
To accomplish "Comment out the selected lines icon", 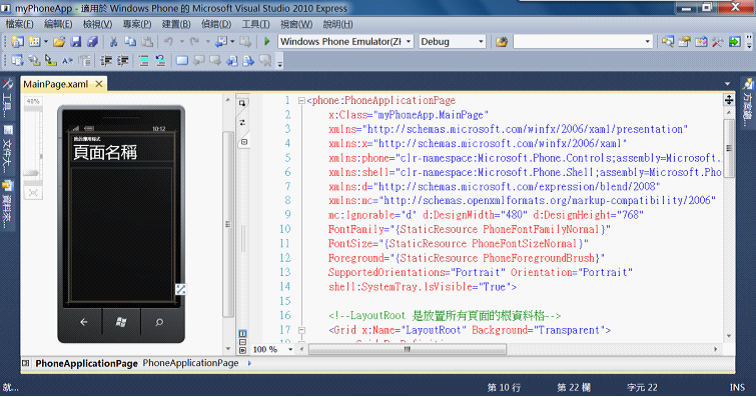I will [x=144, y=61].
